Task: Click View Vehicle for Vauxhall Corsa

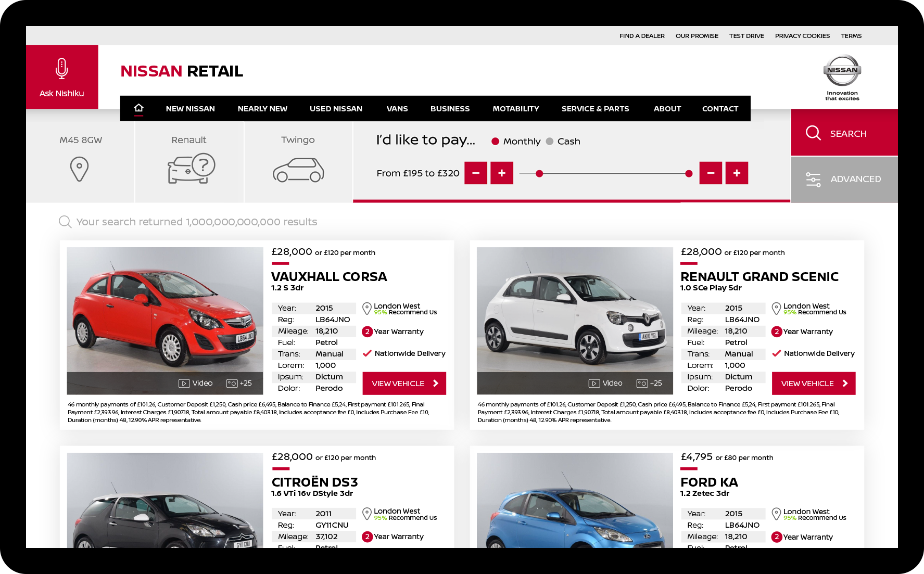Action: tap(404, 384)
